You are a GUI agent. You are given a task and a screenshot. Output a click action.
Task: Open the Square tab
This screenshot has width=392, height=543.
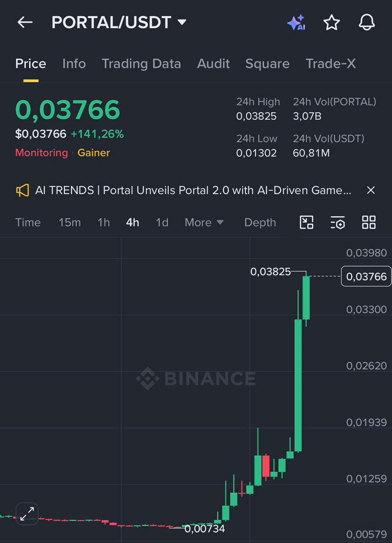[x=267, y=64]
